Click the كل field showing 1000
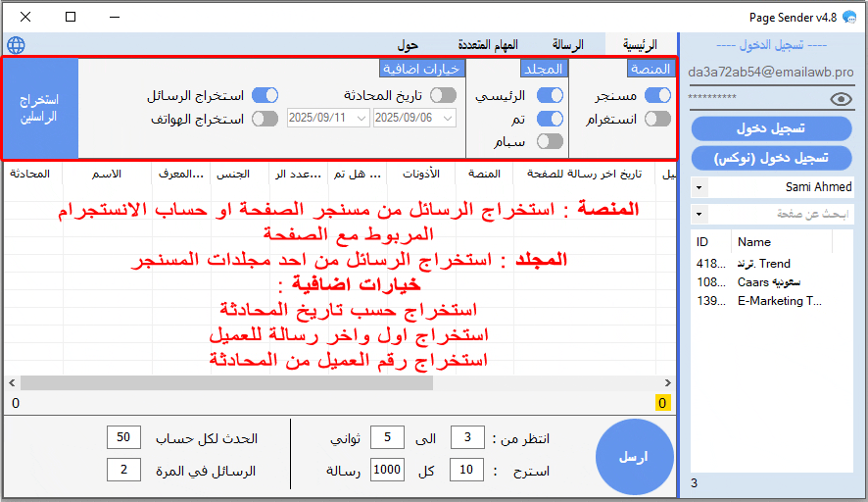Screen dimensions: 868x502 click(x=387, y=470)
